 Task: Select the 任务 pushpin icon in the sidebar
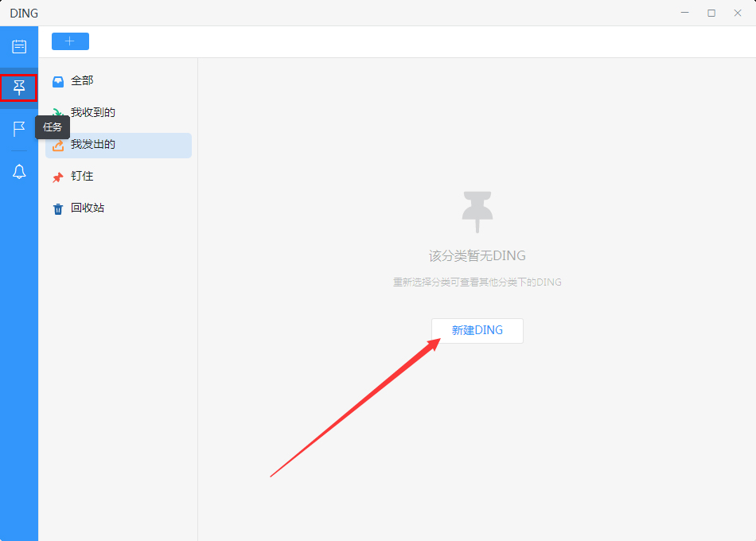(18, 88)
